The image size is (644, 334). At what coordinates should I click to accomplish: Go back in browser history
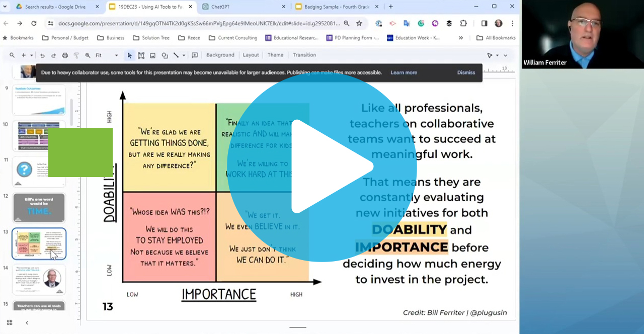click(6, 23)
